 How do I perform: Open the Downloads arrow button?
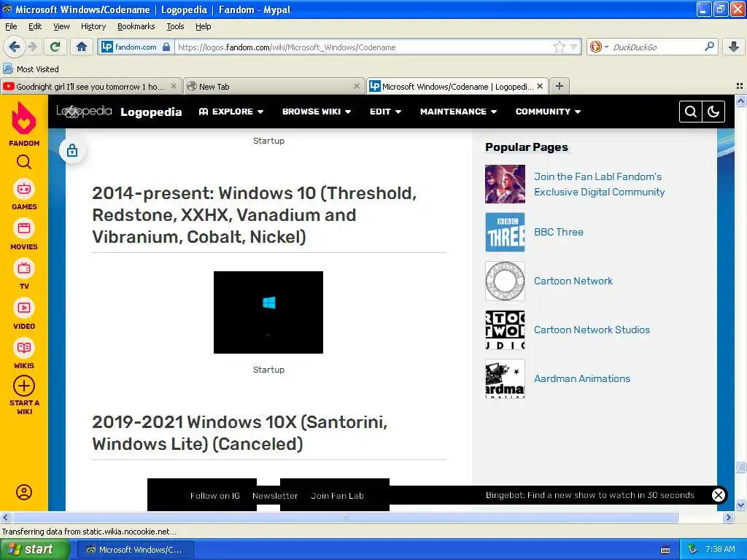coord(734,47)
